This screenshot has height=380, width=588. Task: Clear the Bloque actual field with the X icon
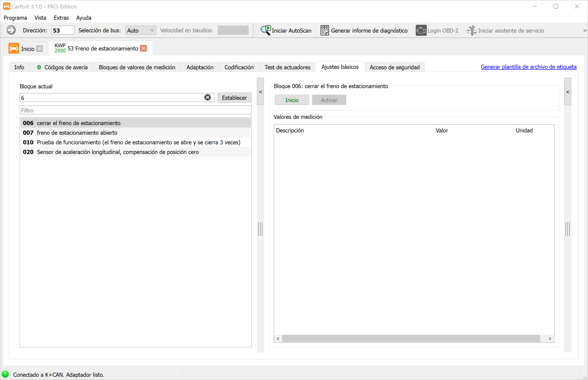208,98
